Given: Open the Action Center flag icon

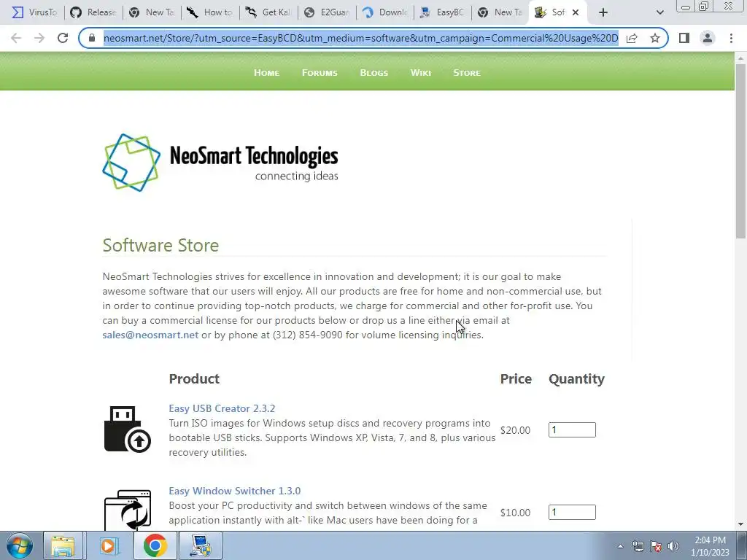Looking at the screenshot, I should (656, 546).
